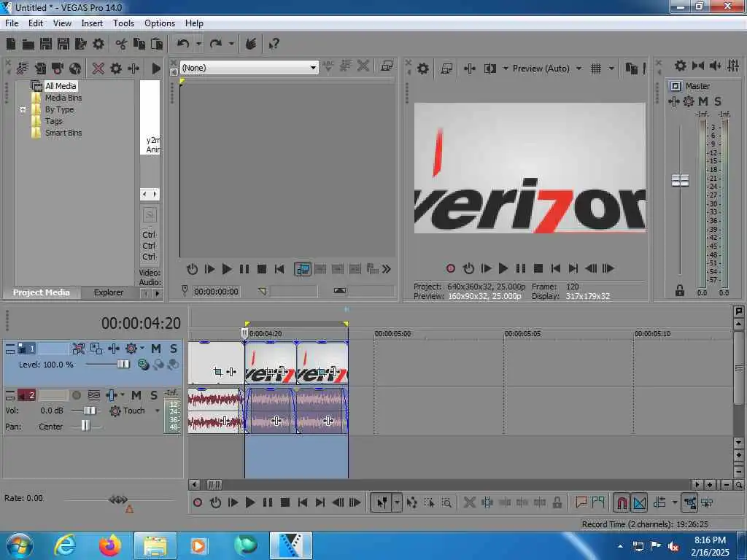
Task: Toggle Split Screen View icon in preview
Action: pos(490,69)
